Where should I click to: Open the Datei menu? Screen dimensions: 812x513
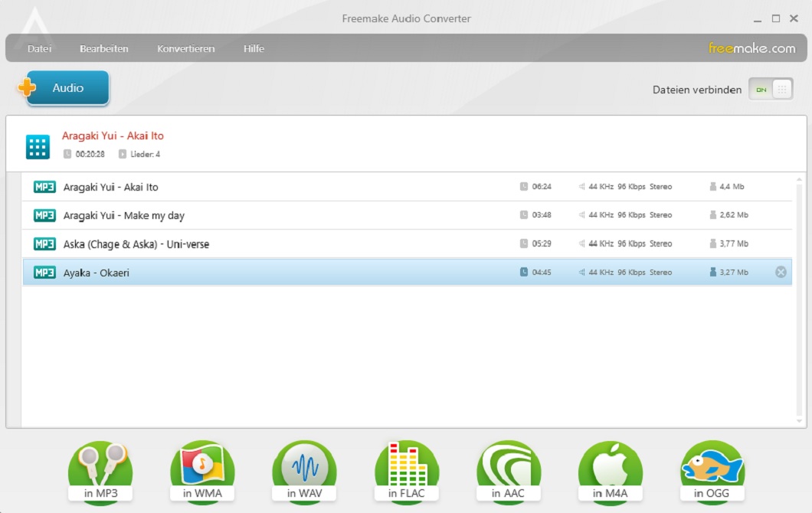(39, 48)
